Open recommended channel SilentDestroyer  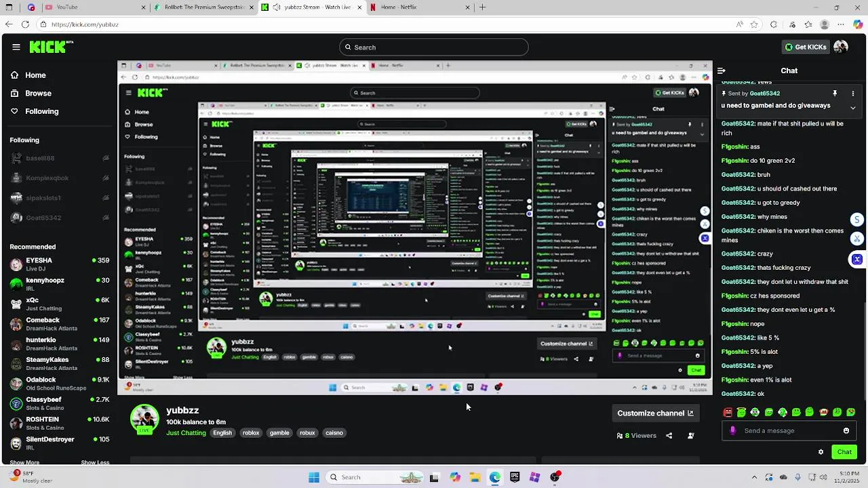pos(59,443)
